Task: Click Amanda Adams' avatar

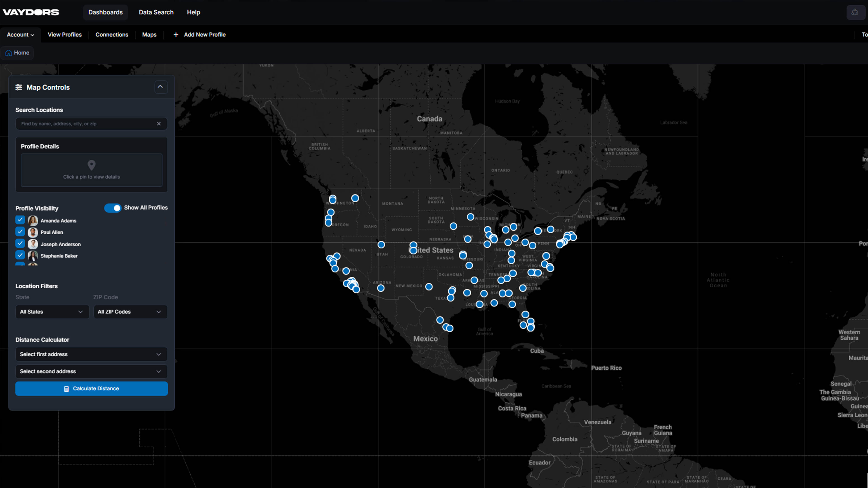Action: (x=33, y=221)
